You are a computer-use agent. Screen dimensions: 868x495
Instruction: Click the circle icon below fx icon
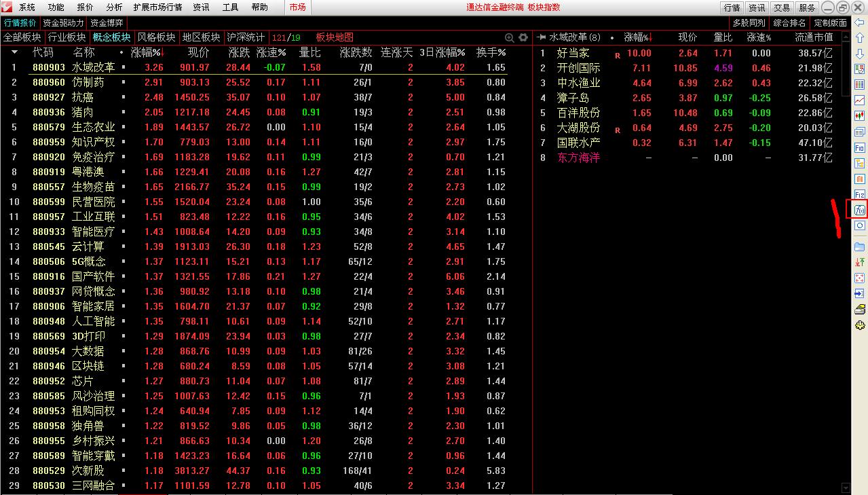[859, 226]
